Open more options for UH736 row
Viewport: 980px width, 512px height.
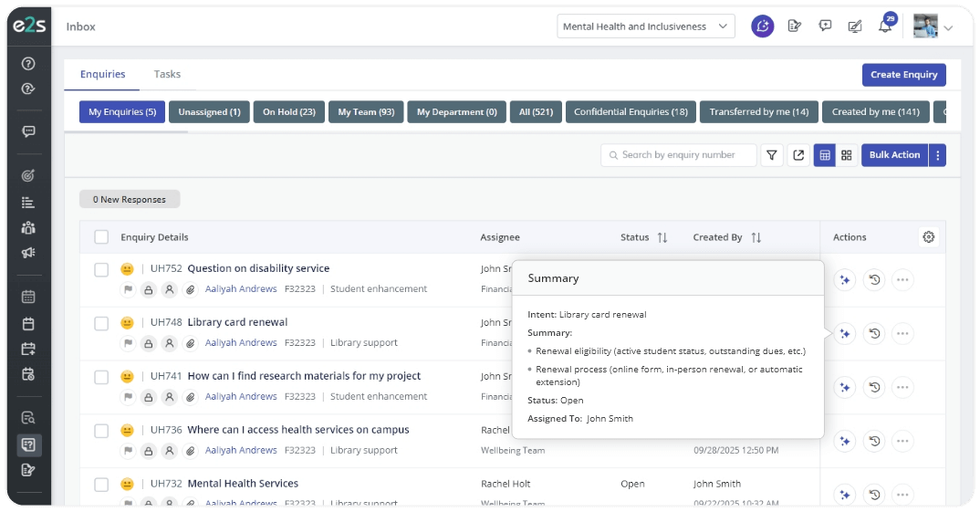902,441
